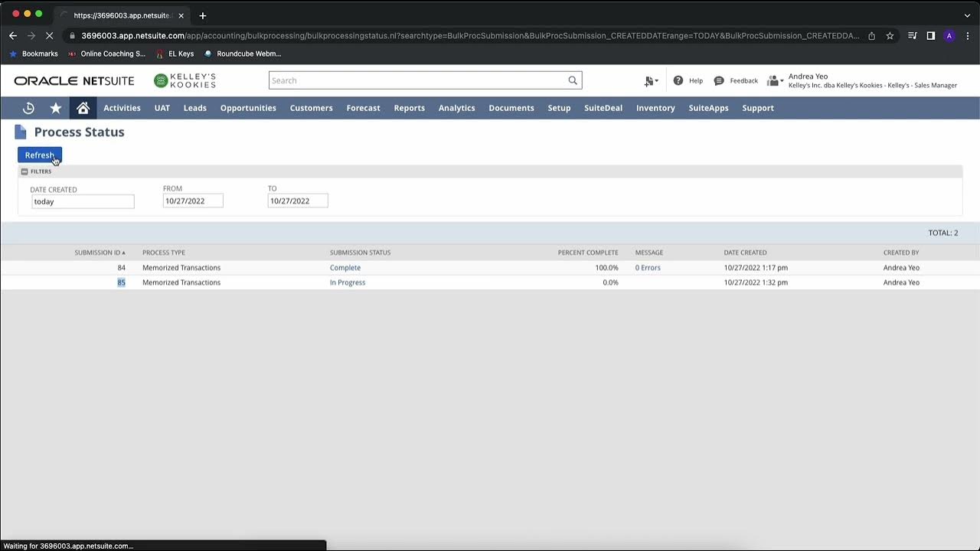Open the Complete status link
This screenshot has width=980, height=551.
[345, 268]
